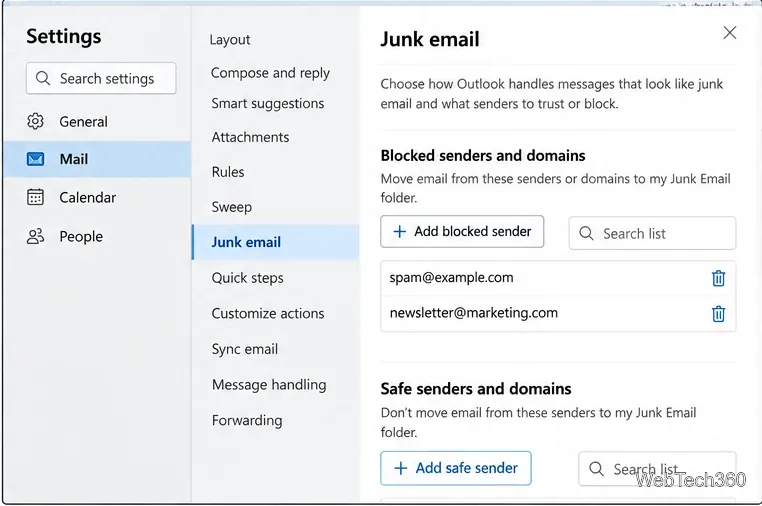This screenshot has width=762, height=506.
Task: Go to Layout settings
Action: 229,39
